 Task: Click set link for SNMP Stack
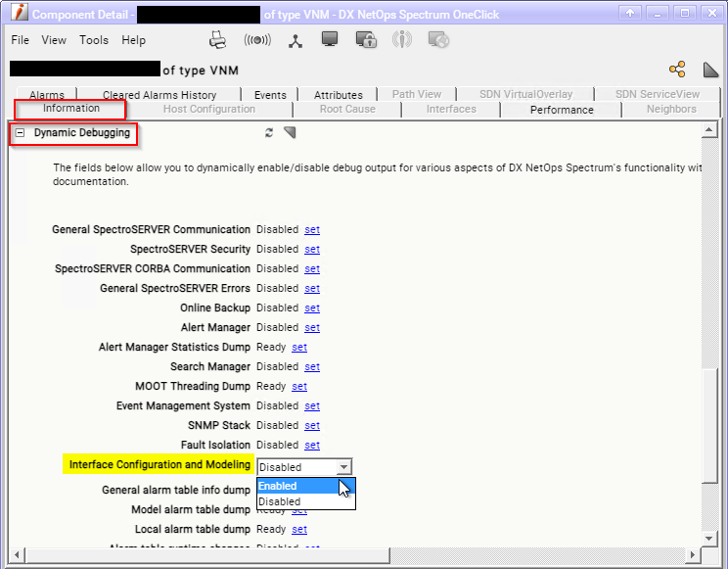(311, 425)
